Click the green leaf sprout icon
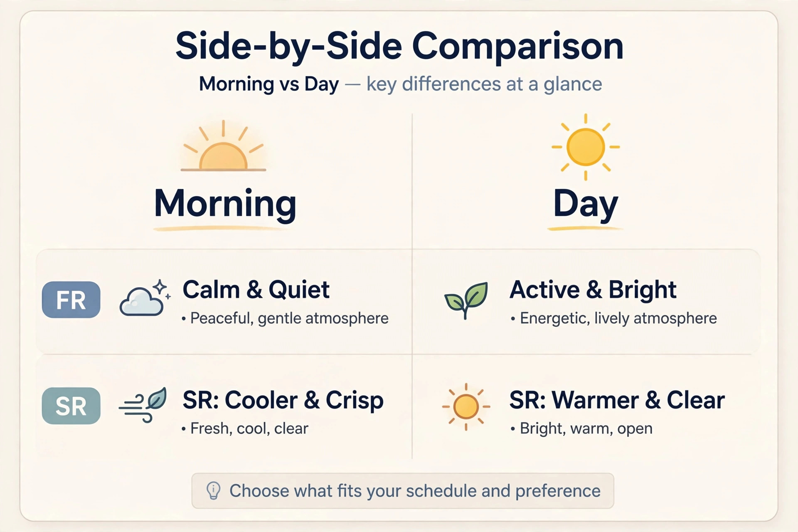This screenshot has height=532, width=798. [x=466, y=300]
